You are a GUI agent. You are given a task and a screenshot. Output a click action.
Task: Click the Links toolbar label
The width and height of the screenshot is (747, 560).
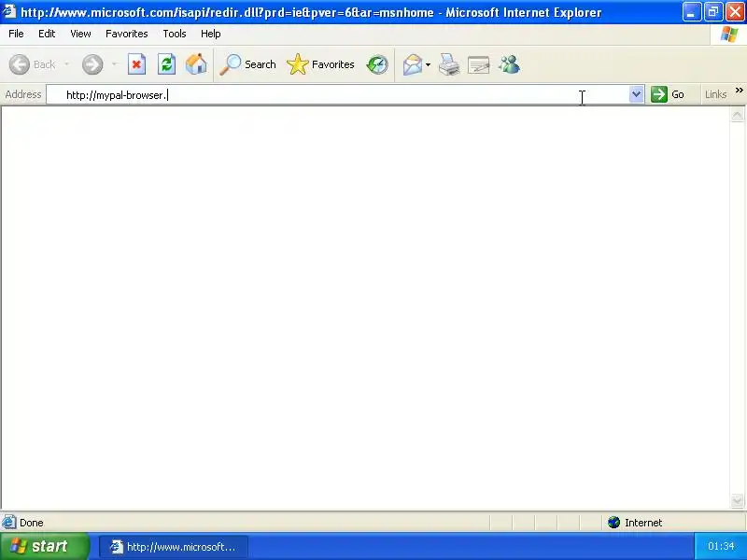(x=715, y=94)
